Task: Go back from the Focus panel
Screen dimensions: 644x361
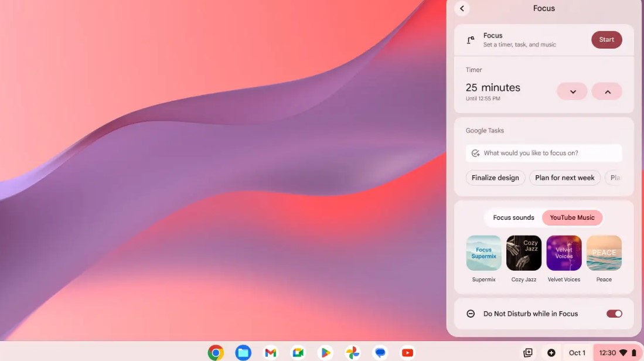Action: pos(462,9)
